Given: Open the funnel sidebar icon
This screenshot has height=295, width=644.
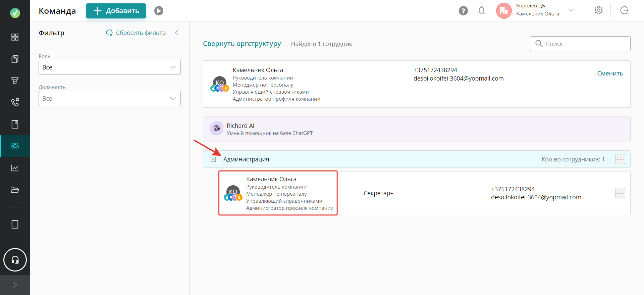Looking at the screenshot, I should [15, 81].
